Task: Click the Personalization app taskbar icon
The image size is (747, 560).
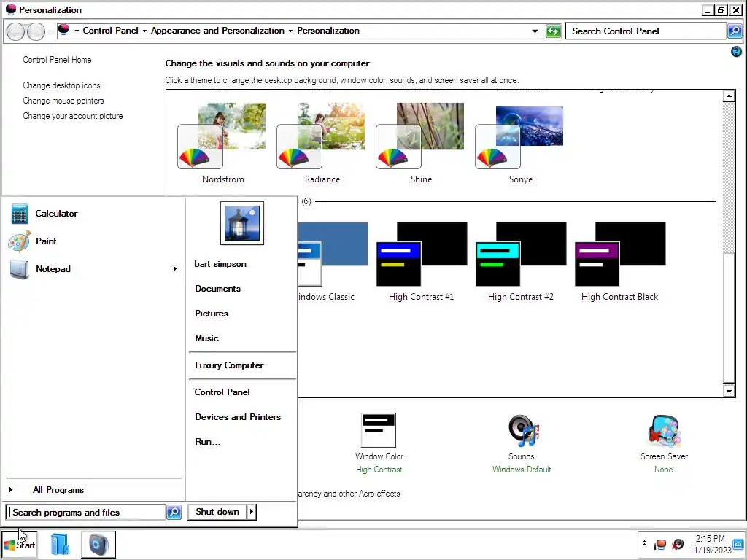Action: pos(98,544)
